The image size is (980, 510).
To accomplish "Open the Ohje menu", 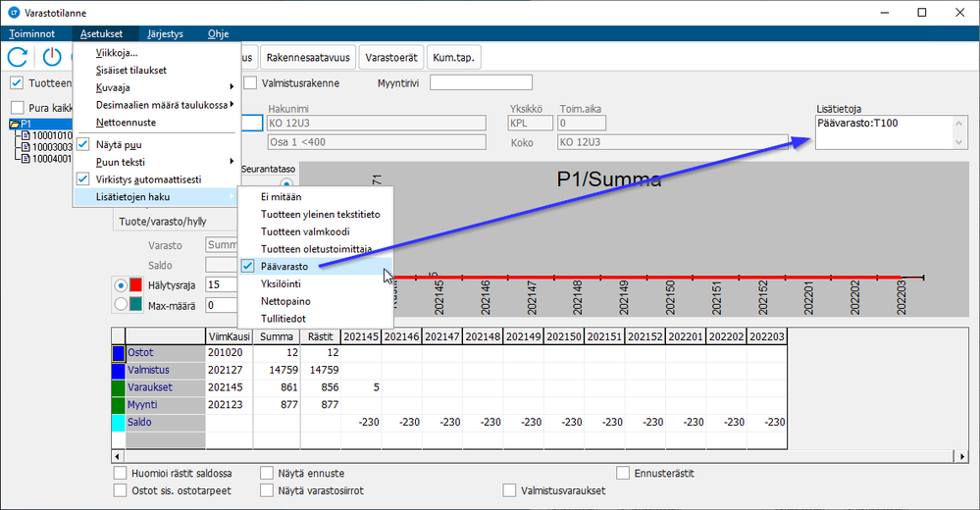I will click(x=218, y=33).
